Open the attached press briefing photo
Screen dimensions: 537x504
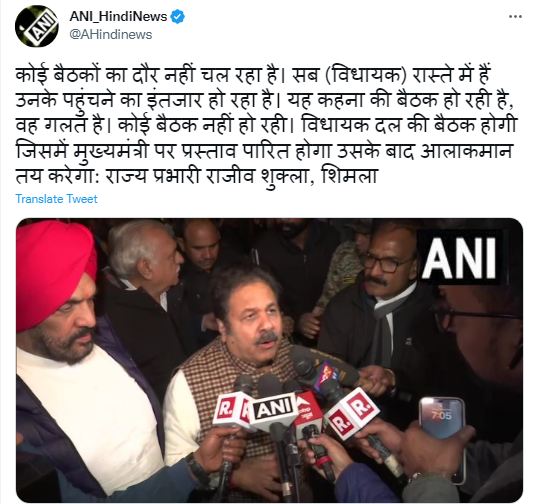269,360
